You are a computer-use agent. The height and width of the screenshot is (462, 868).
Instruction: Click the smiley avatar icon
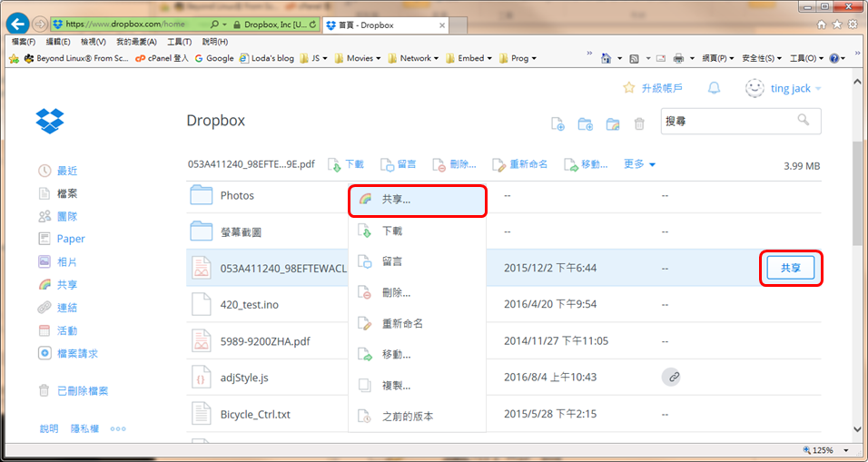point(755,88)
